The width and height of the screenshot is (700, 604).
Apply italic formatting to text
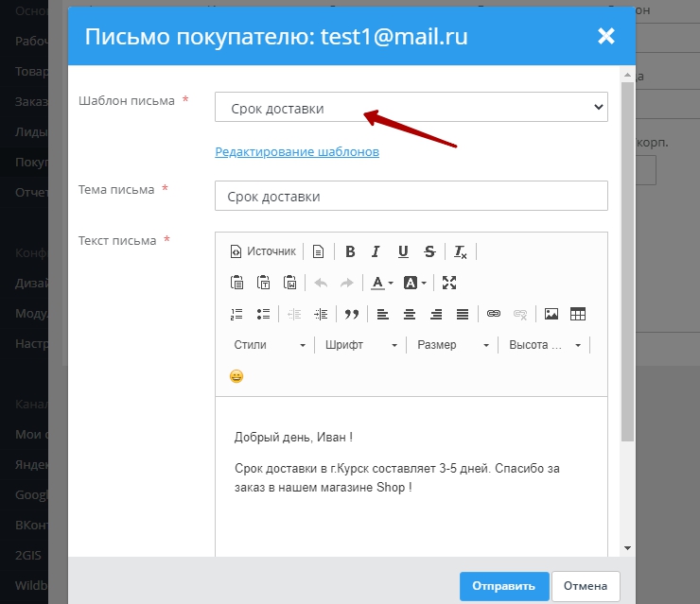[x=376, y=251]
